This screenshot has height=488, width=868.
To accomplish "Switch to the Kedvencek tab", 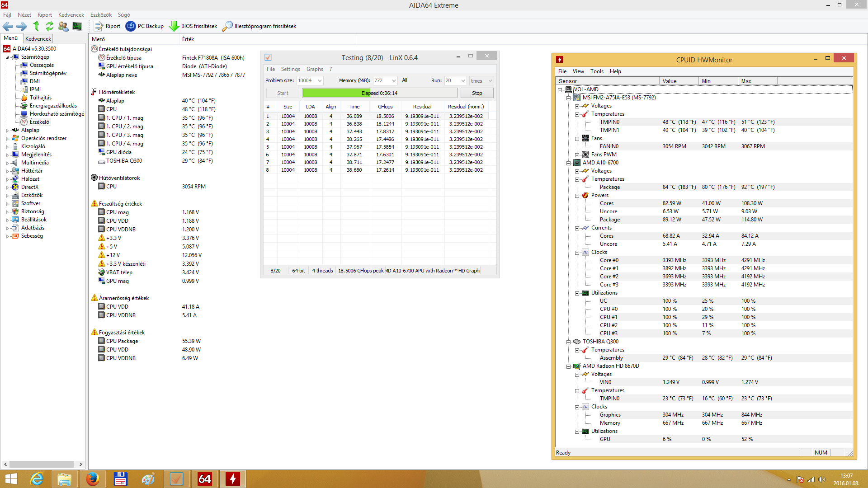I will click(x=38, y=39).
